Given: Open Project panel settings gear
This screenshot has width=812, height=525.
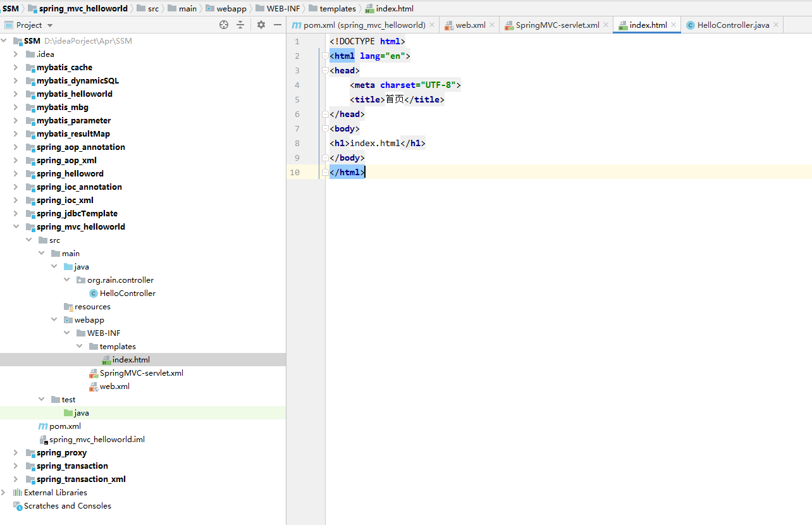Looking at the screenshot, I should pos(261,25).
